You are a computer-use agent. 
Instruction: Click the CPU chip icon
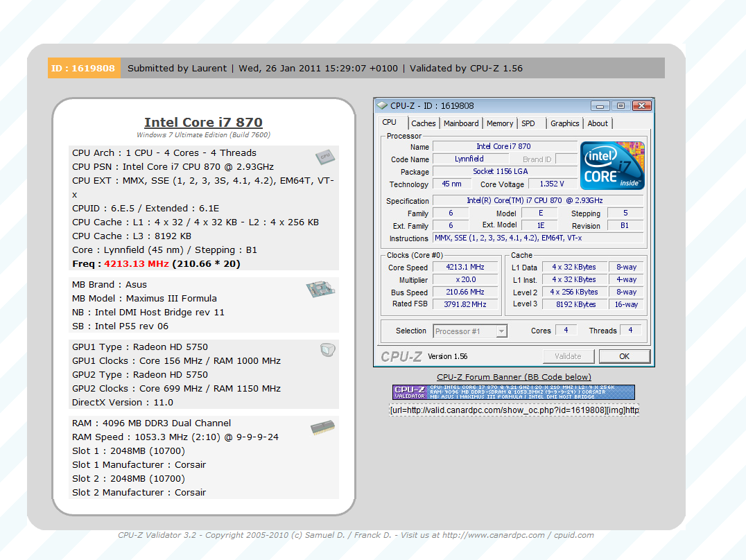[x=325, y=157]
